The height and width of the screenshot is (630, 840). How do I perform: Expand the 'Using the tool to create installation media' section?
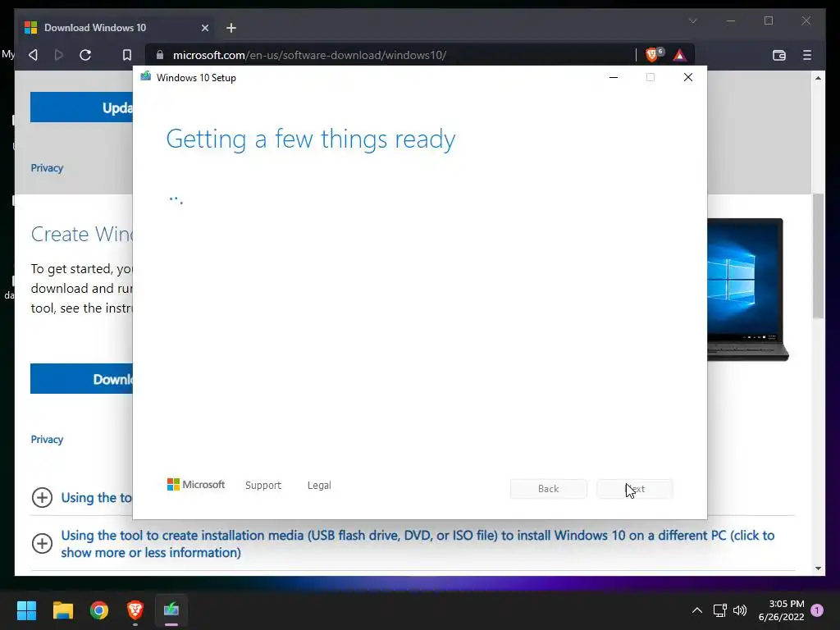click(x=418, y=544)
